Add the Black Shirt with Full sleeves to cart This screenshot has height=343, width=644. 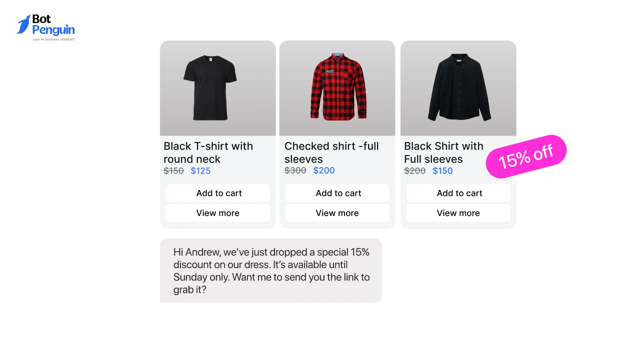(458, 193)
